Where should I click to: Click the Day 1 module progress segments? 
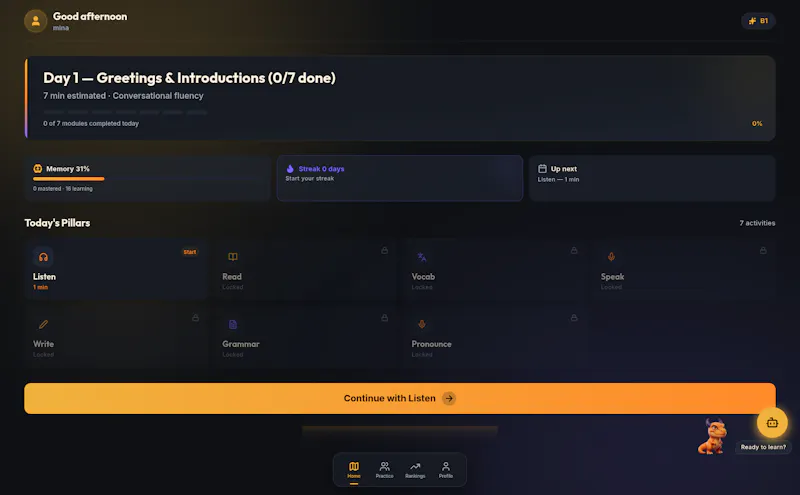click(x=125, y=112)
